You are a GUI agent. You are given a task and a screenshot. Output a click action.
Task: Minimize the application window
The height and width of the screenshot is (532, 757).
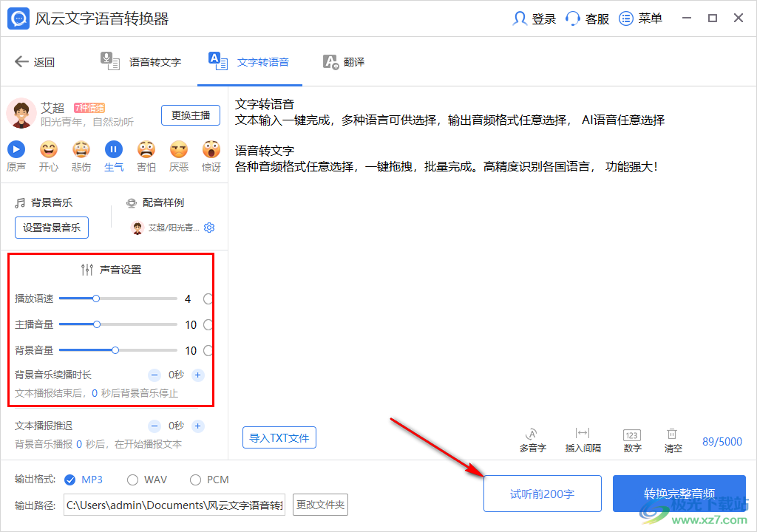coord(687,18)
